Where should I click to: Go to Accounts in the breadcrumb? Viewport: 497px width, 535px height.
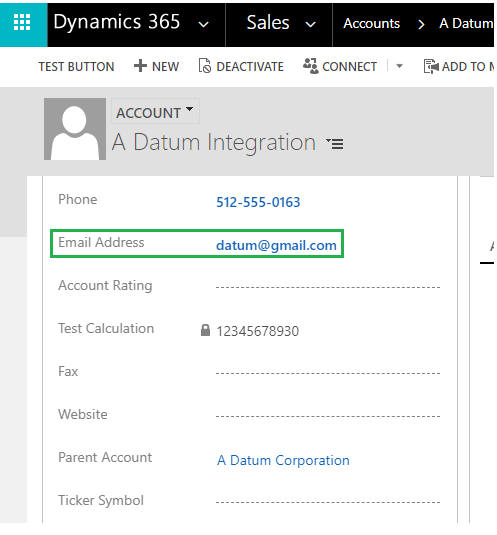pos(371,24)
